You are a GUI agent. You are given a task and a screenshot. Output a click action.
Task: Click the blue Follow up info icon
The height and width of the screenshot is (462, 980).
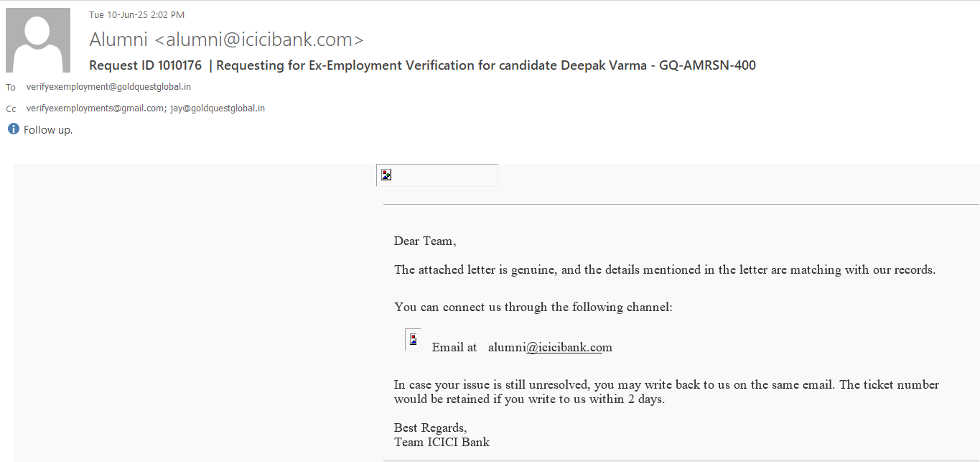tap(13, 129)
